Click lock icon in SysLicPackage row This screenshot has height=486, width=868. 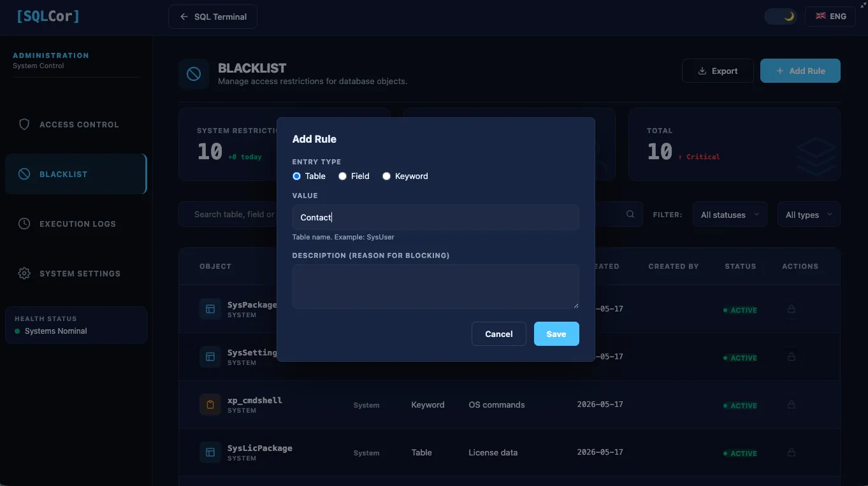792,452
